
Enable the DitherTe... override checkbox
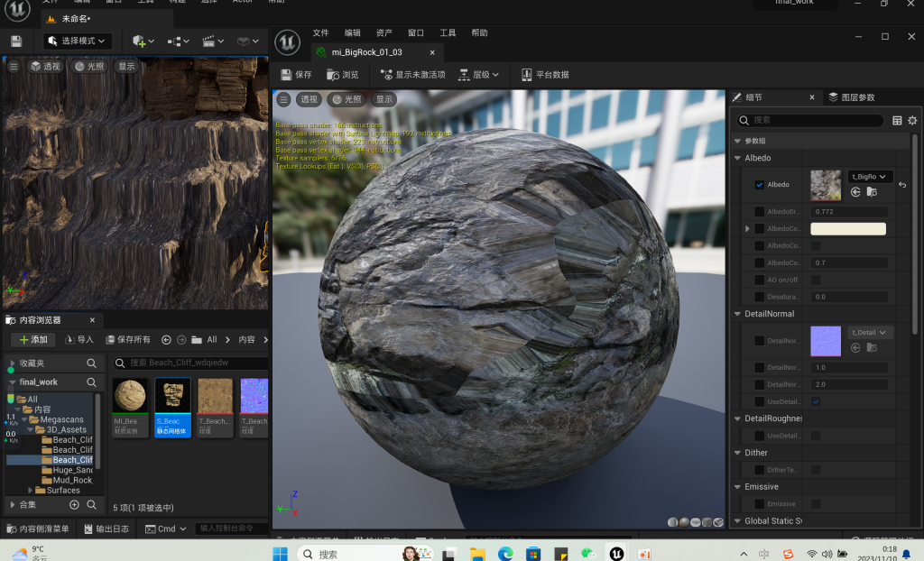759,470
